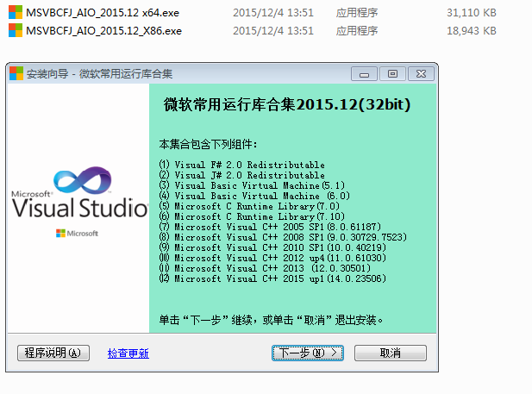Select the MSVBCFJ_AIO_2015.12_X86.exe file icon
Viewport: 532px width, 394px height.
pyautogui.click(x=16, y=30)
